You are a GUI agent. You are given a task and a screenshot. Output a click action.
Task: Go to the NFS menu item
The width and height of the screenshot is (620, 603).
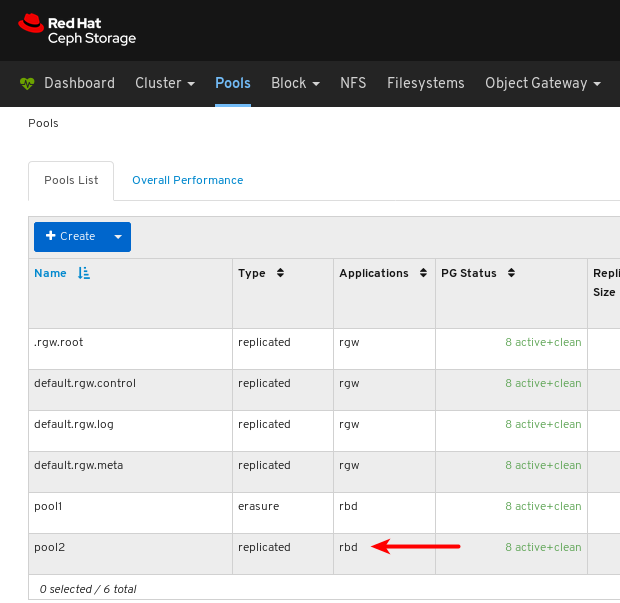click(x=353, y=84)
